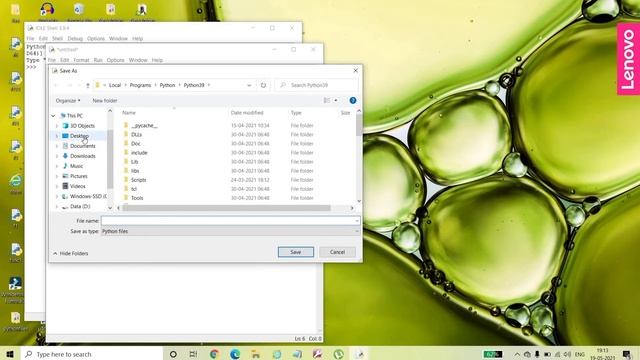Collapse the This PC tree node

pyautogui.click(x=53, y=116)
